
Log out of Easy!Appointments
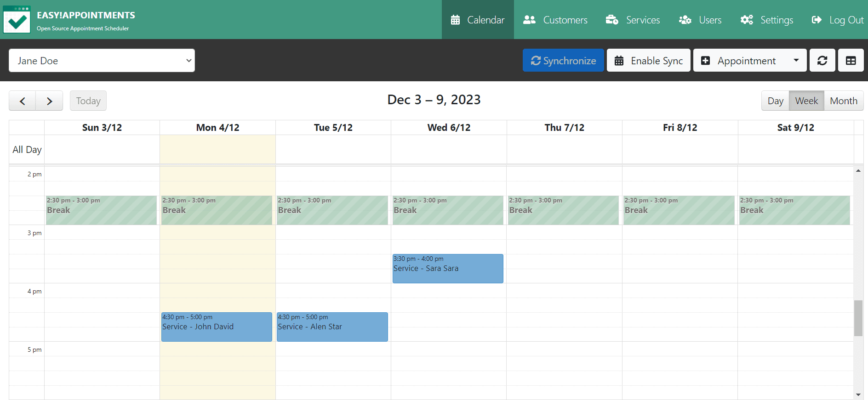point(837,20)
